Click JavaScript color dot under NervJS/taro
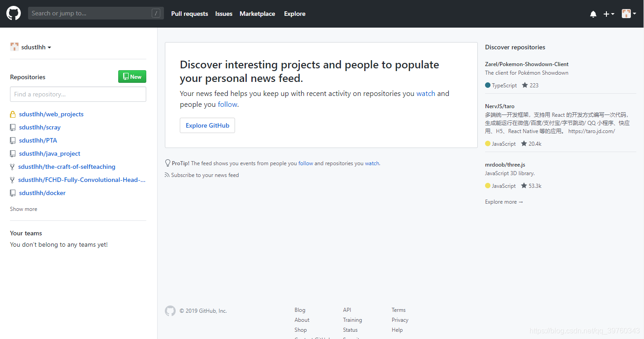The image size is (644, 339). point(488,143)
